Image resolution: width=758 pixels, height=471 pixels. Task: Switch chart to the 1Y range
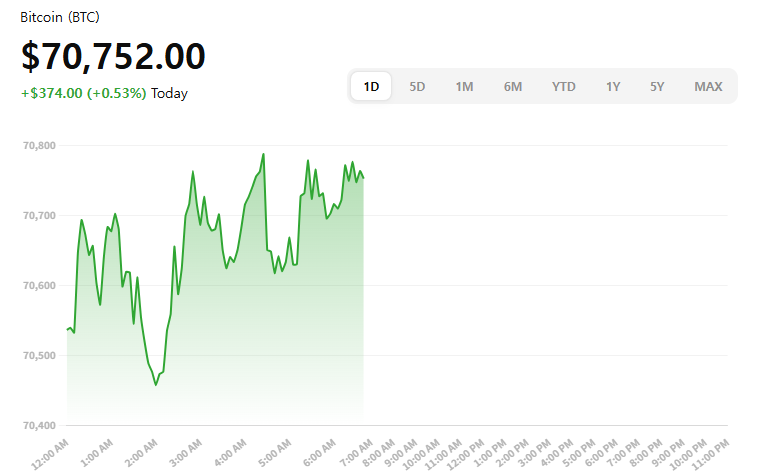click(613, 86)
